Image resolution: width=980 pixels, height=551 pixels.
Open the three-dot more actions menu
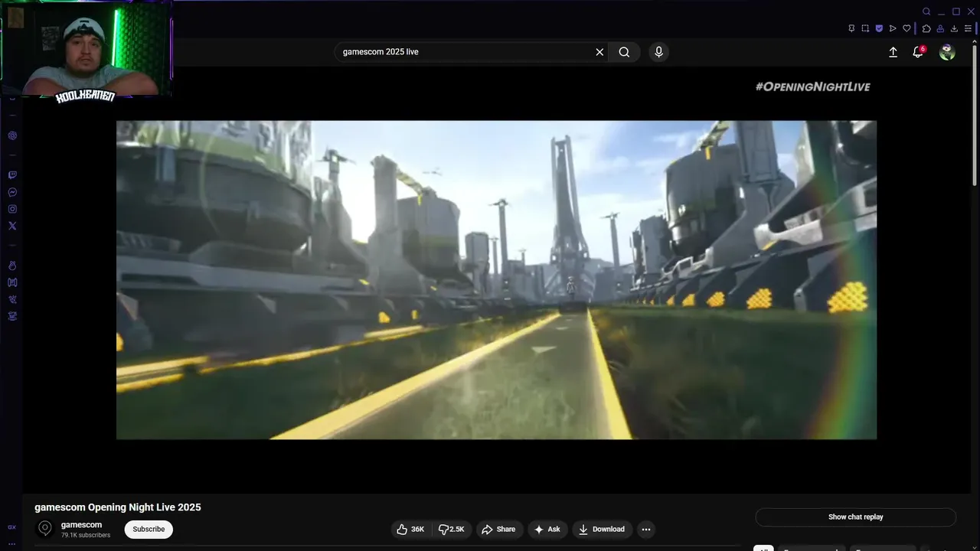click(646, 530)
